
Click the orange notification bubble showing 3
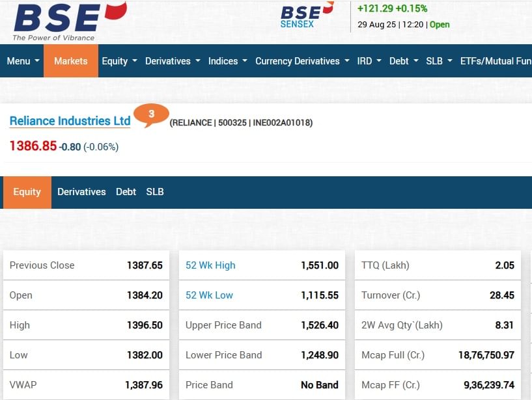(151, 114)
